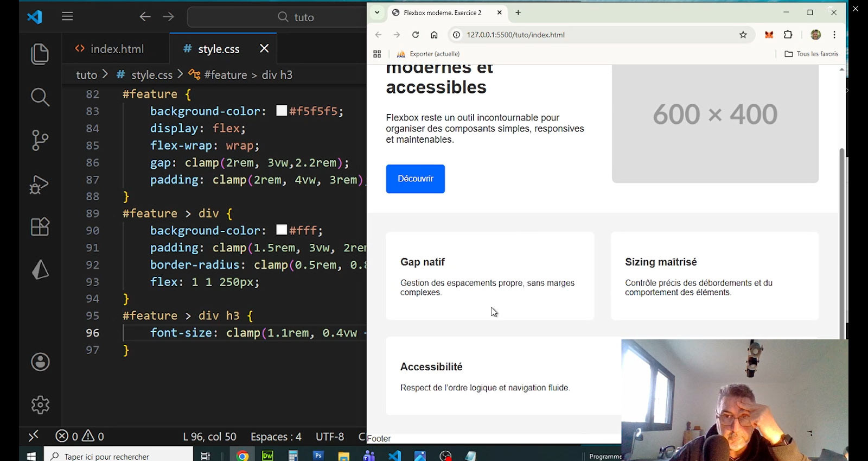This screenshot has width=868, height=461.
Task: Click the browser reload button
Action: (416, 35)
